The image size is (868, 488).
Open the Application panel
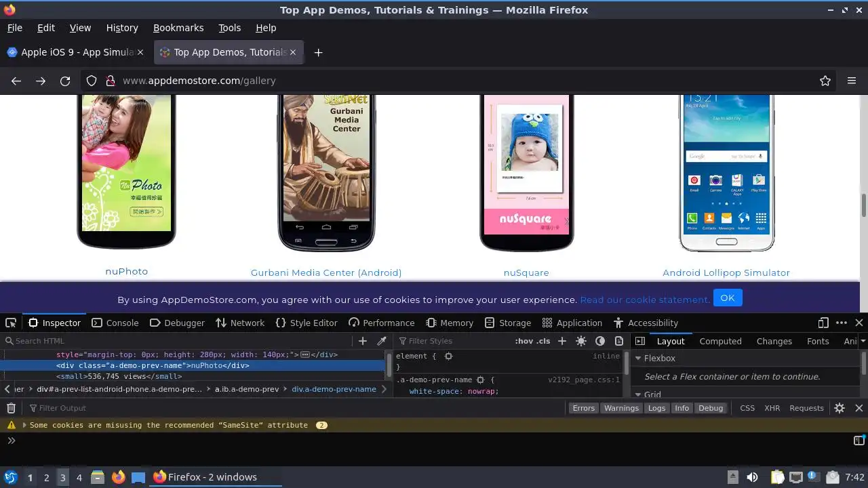coord(572,323)
